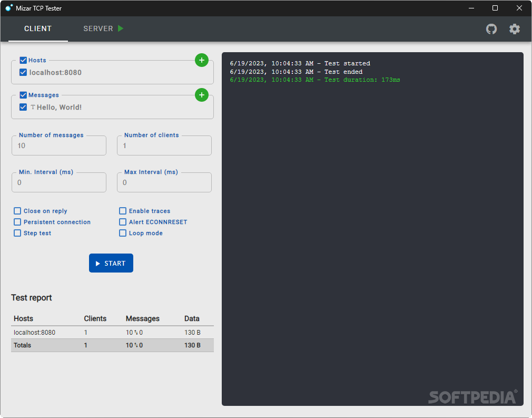Screen dimensions: 532x418
Task: Switch to the CLIENT tab
Action: click(37, 28)
